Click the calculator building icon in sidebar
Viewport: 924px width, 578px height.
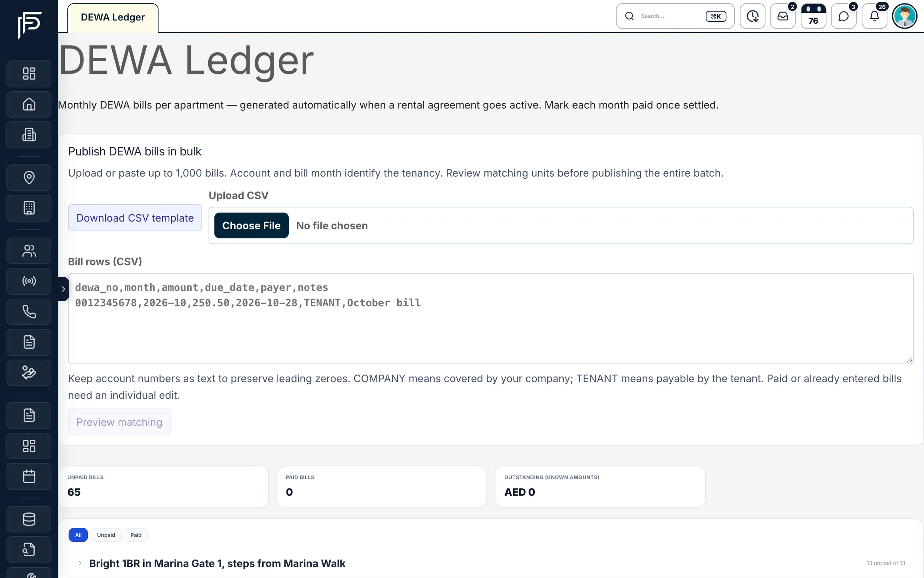pos(29,208)
